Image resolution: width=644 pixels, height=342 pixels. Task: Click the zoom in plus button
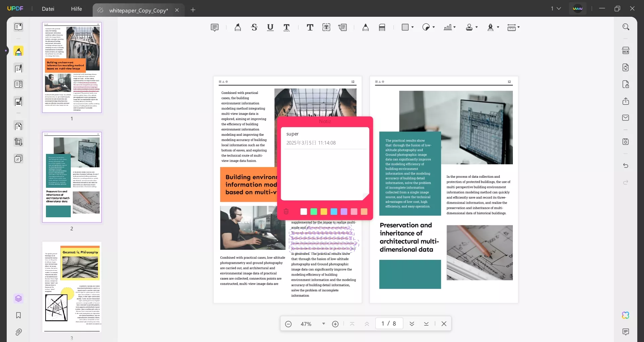point(335,324)
